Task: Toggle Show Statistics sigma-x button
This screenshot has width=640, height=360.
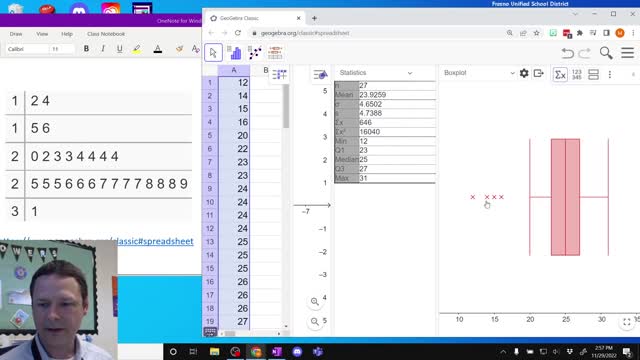Action: point(560,74)
